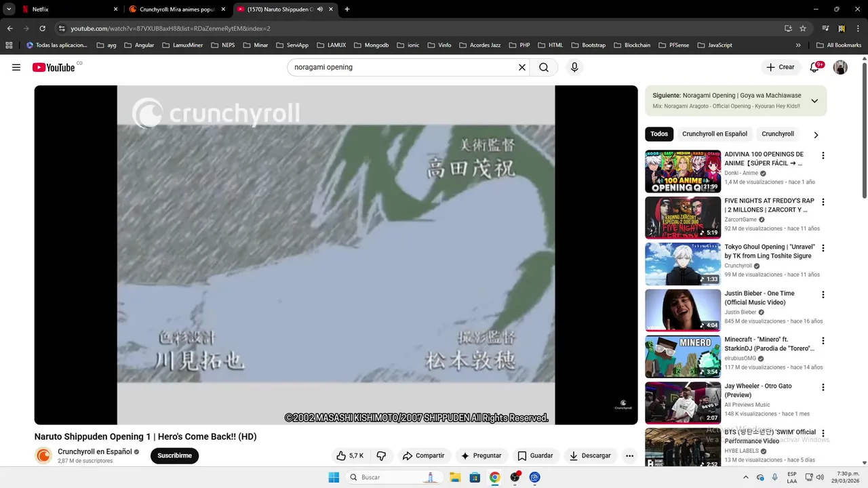Open YouTube notifications bell
The height and width of the screenshot is (488, 868).
(x=814, y=67)
